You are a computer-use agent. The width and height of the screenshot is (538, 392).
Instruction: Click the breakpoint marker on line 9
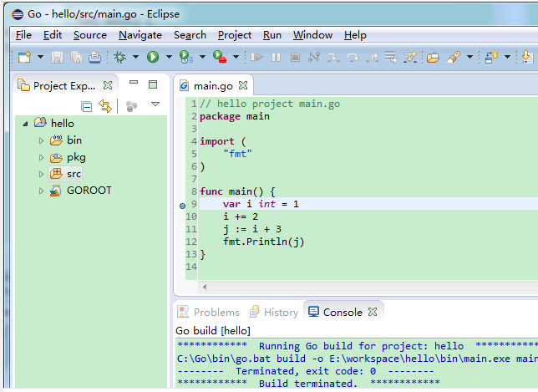coord(182,206)
